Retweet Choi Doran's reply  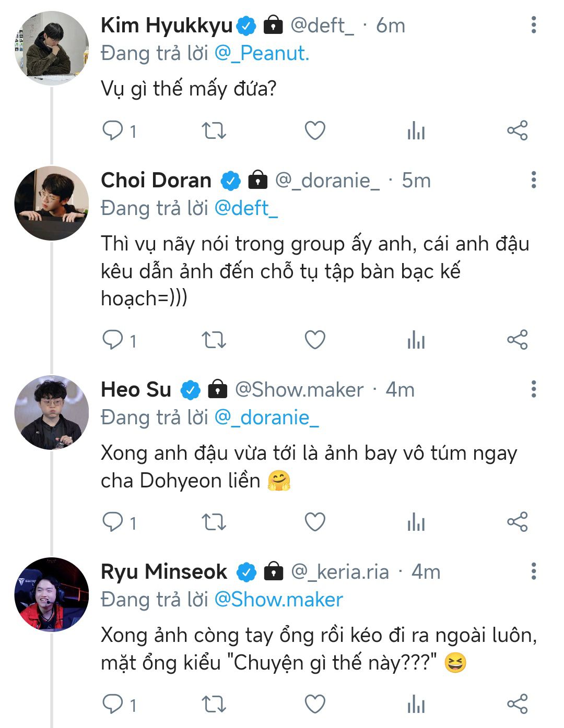click(x=214, y=340)
